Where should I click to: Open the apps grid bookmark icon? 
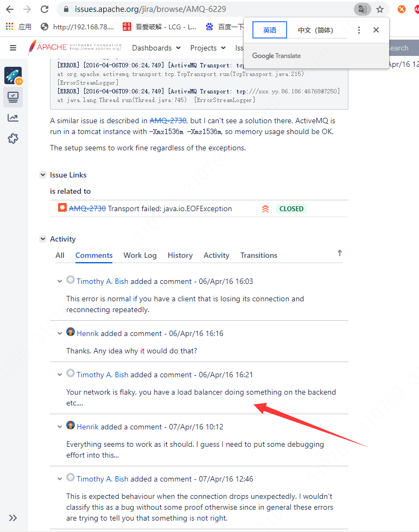[x=10, y=27]
